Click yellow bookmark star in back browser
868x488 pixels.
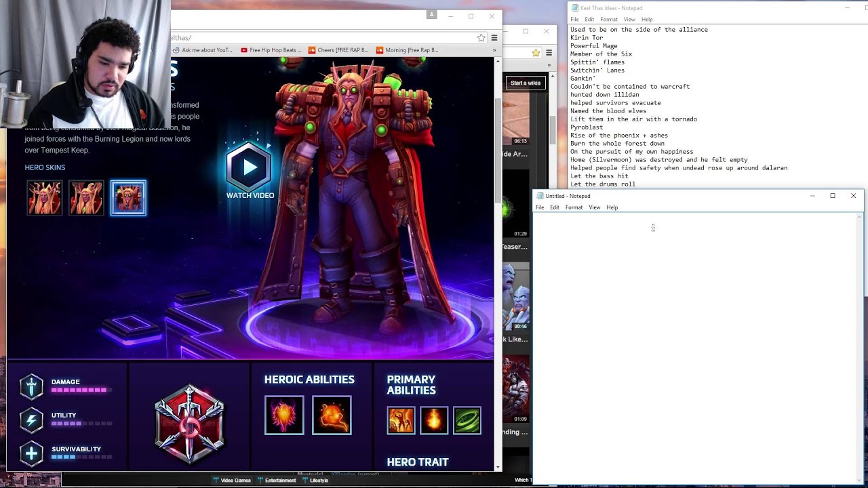tap(536, 53)
